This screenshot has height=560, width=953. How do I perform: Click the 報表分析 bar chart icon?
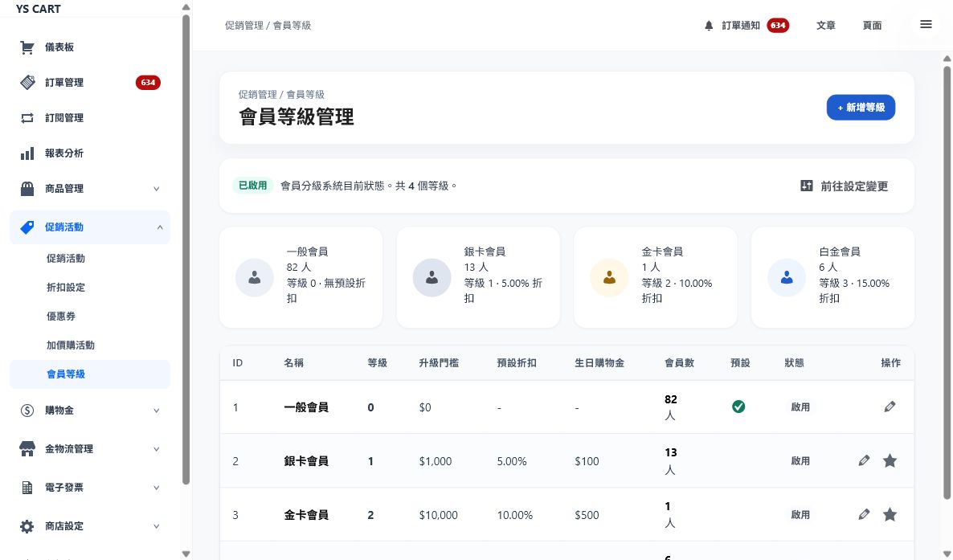click(27, 153)
